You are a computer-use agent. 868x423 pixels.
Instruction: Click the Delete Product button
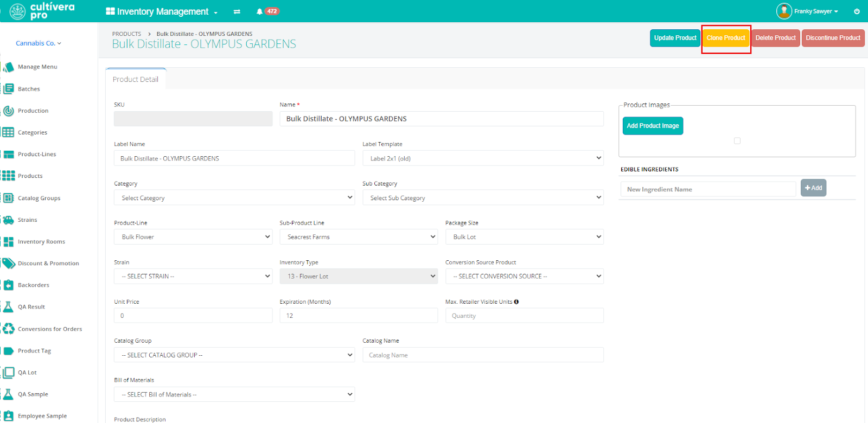coord(775,38)
